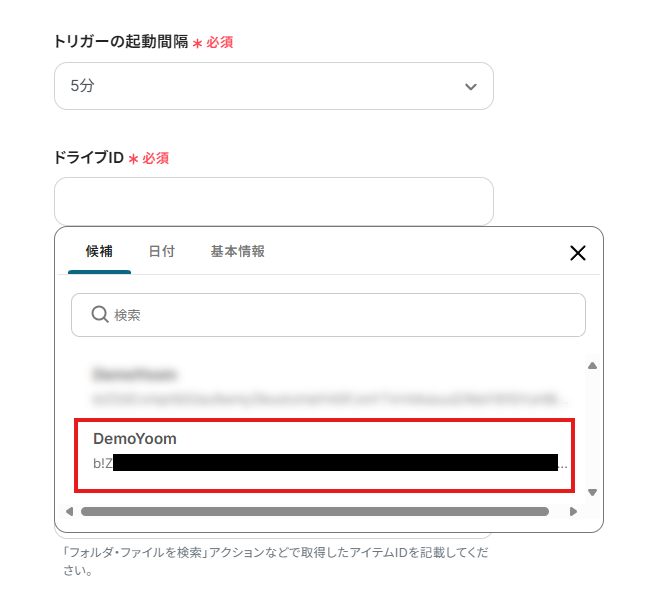This screenshot has height=593, width=664.
Task: Click the horizontal scrollbar thumb
Action: coord(315,512)
